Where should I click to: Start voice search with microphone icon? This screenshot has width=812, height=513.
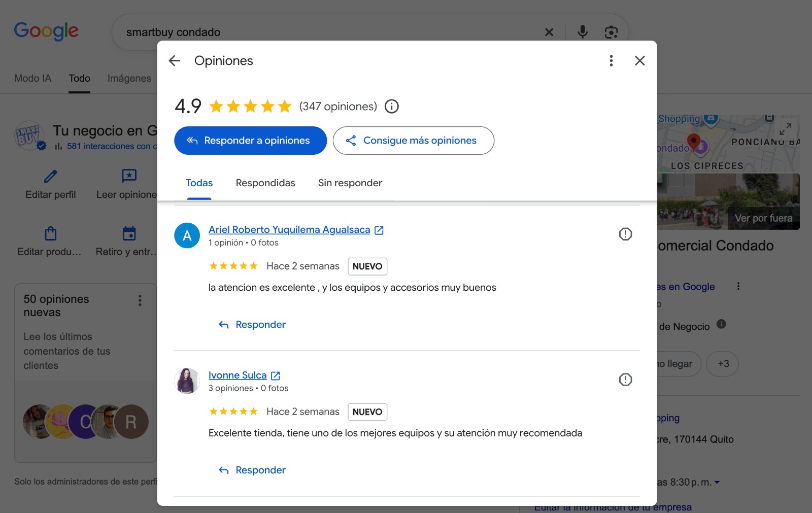click(x=583, y=32)
